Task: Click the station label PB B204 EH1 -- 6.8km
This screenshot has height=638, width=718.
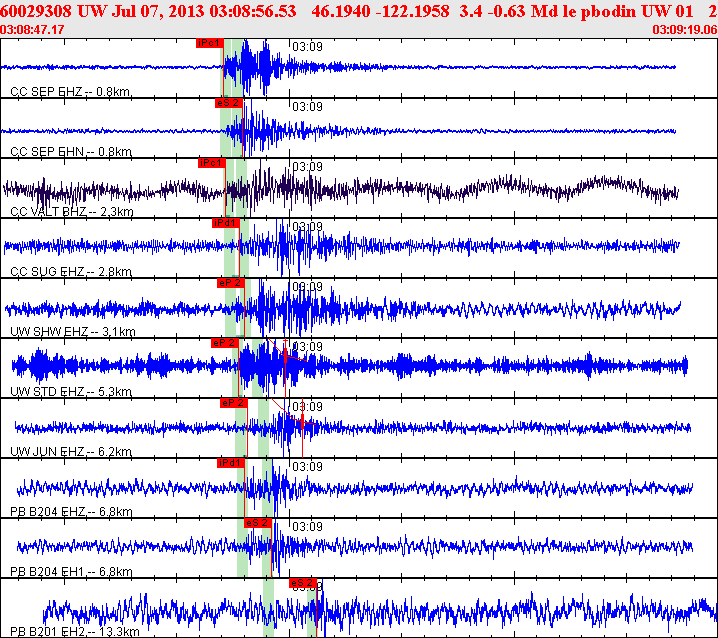Action: (x=71, y=572)
